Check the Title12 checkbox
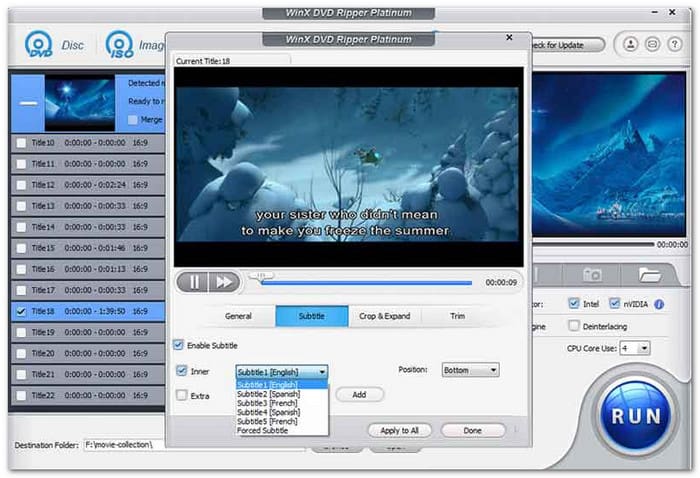 click(21, 185)
